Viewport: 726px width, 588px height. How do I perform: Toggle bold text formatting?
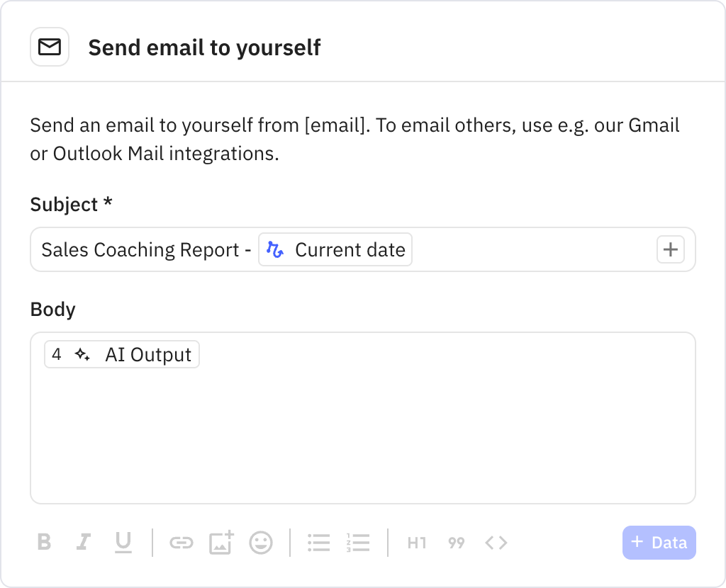tap(44, 543)
